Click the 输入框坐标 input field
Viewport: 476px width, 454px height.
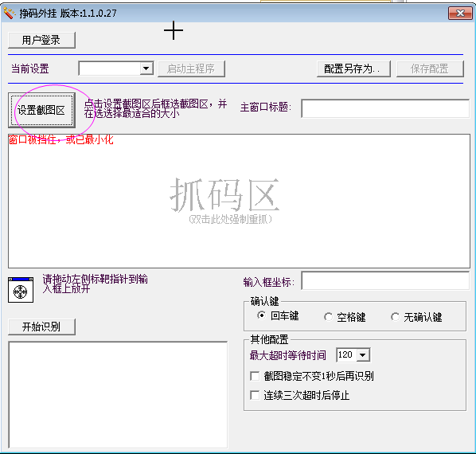(385, 280)
